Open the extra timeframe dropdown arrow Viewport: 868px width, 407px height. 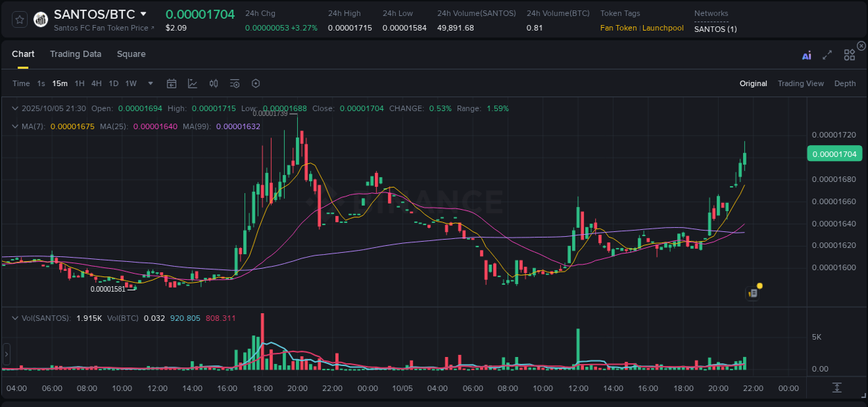[x=149, y=83]
